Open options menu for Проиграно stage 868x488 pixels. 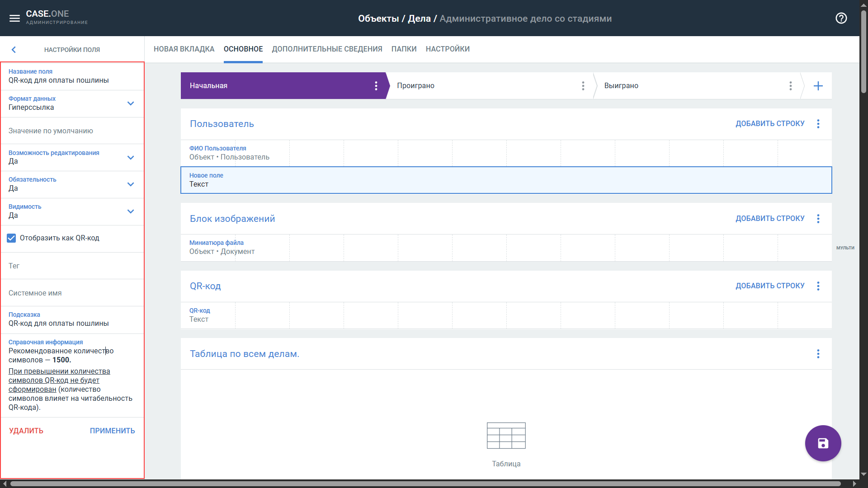(583, 86)
